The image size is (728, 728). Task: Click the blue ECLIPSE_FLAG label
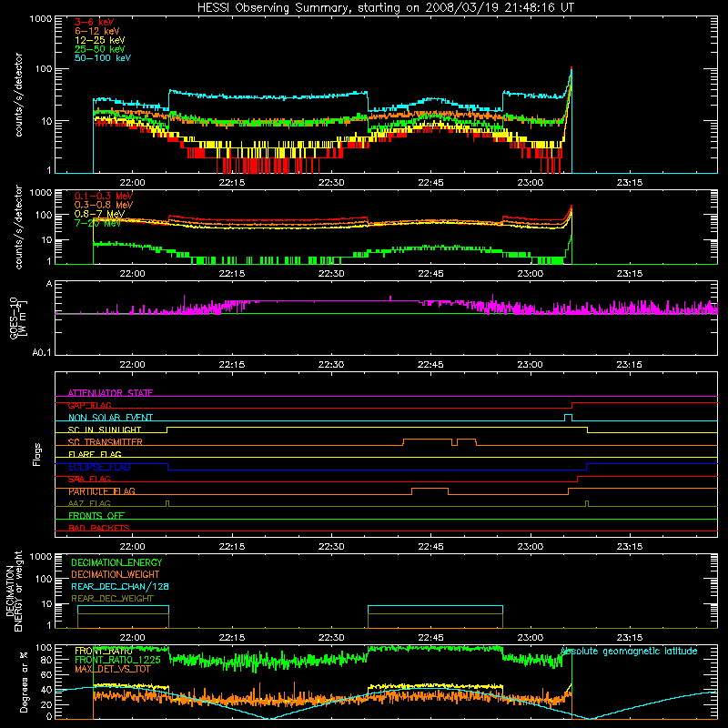(x=99, y=467)
